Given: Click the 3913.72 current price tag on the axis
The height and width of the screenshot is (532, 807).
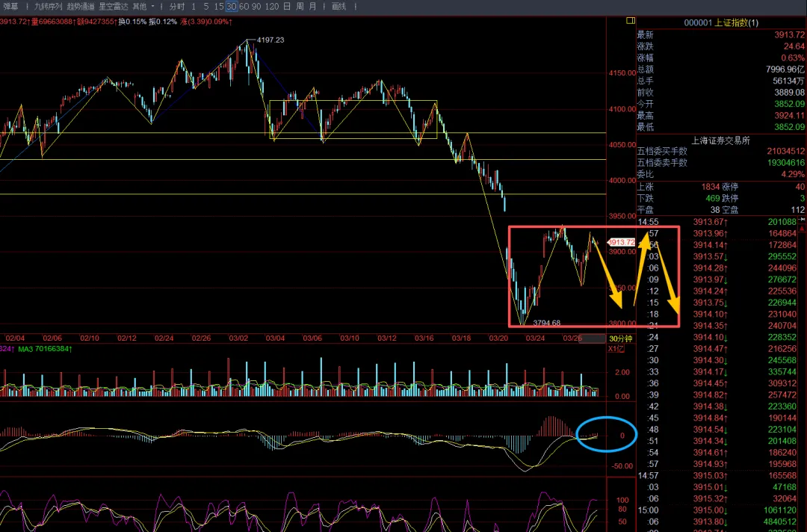Looking at the screenshot, I should [622, 242].
